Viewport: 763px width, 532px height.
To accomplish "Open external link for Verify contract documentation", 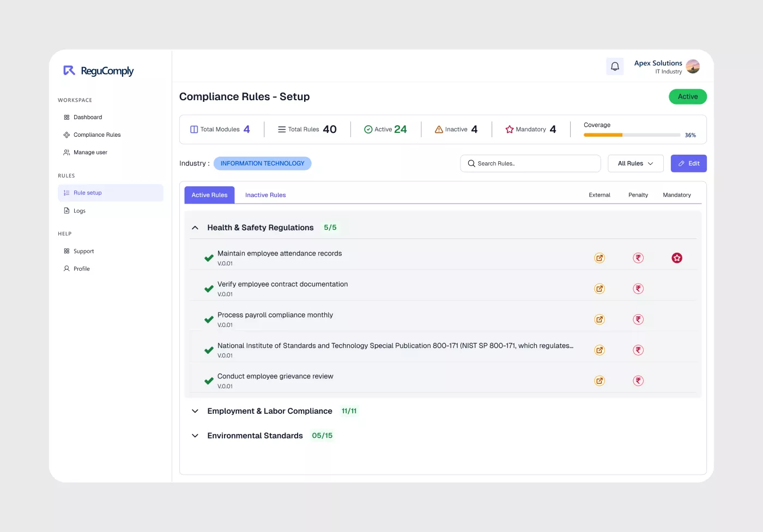I will (599, 289).
